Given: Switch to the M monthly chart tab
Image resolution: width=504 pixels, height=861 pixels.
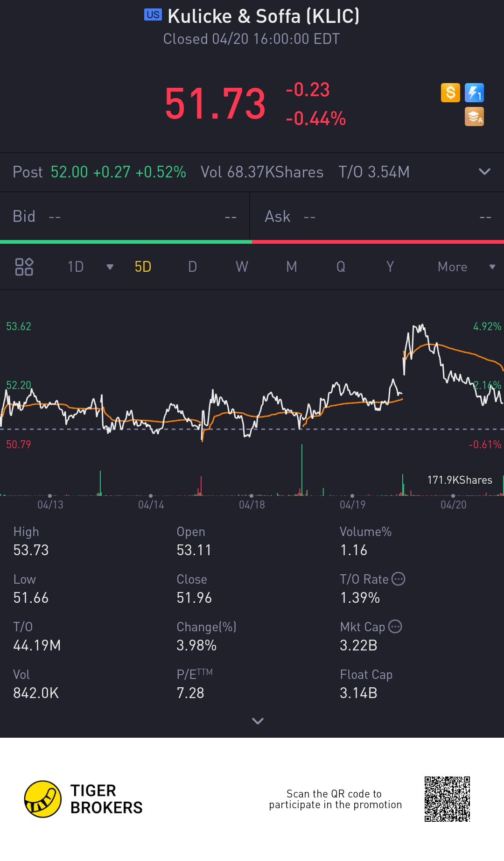Looking at the screenshot, I should coord(291,267).
